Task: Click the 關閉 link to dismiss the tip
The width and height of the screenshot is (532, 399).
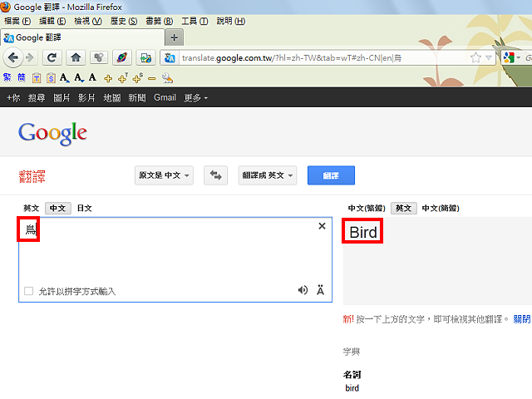Action: click(522, 319)
